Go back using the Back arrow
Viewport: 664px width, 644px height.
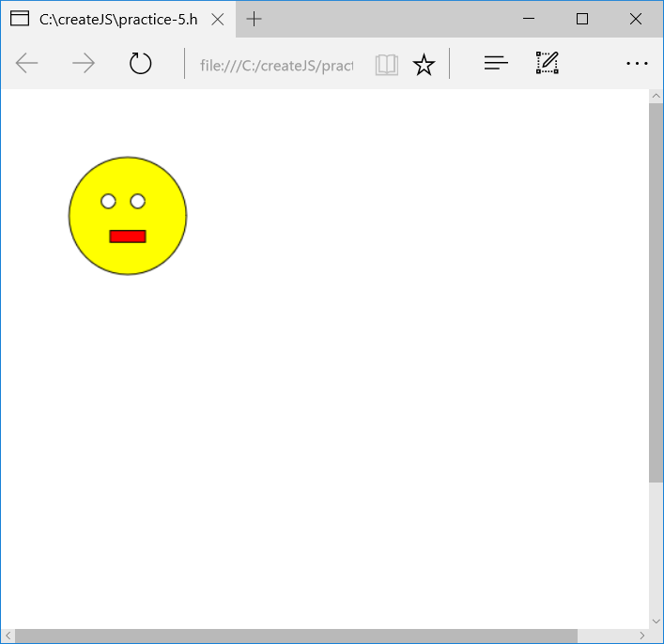[x=27, y=64]
